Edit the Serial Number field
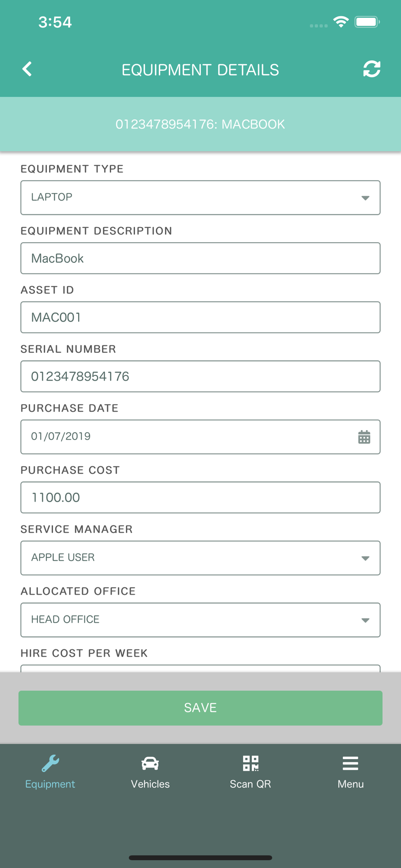Viewport: 401px width, 868px height. [200, 376]
